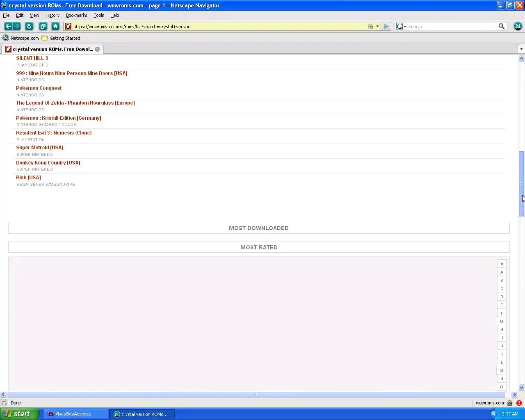Close the crystal version ROMs tab
The width and height of the screenshot is (525, 420).
(97, 49)
